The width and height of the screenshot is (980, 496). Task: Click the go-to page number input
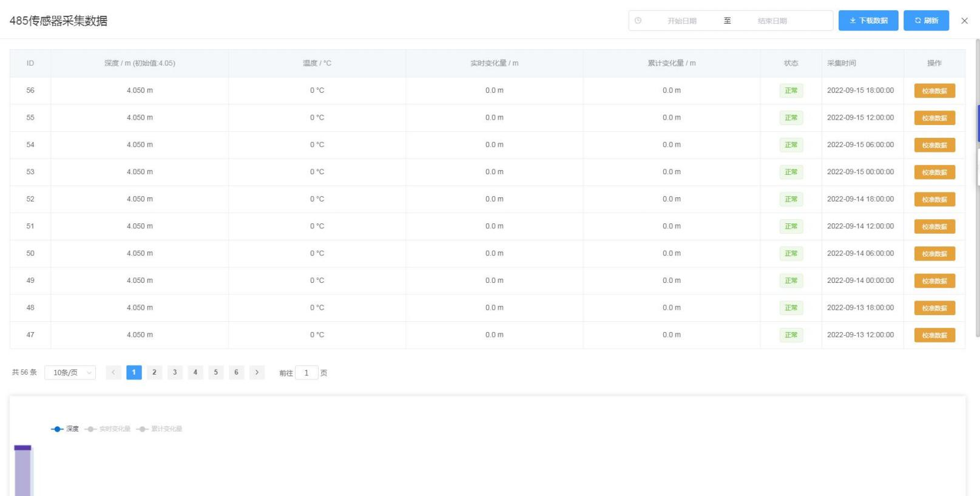click(306, 373)
